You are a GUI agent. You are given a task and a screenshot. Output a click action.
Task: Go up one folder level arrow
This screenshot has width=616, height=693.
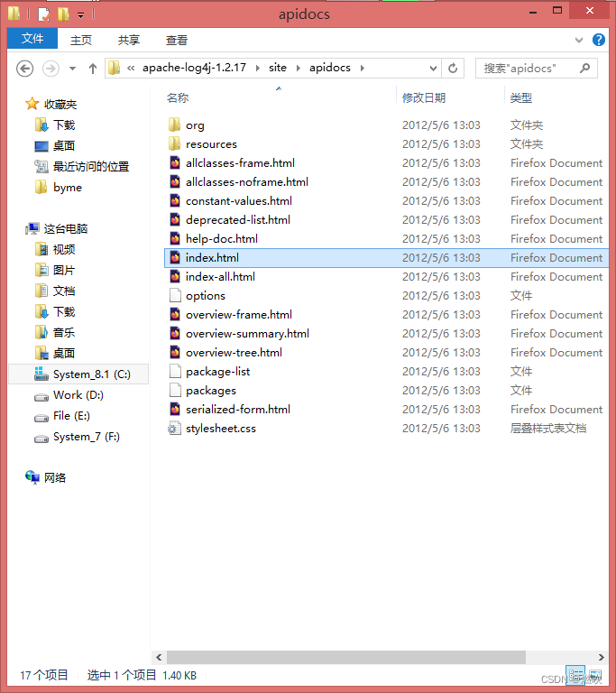(x=92, y=69)
